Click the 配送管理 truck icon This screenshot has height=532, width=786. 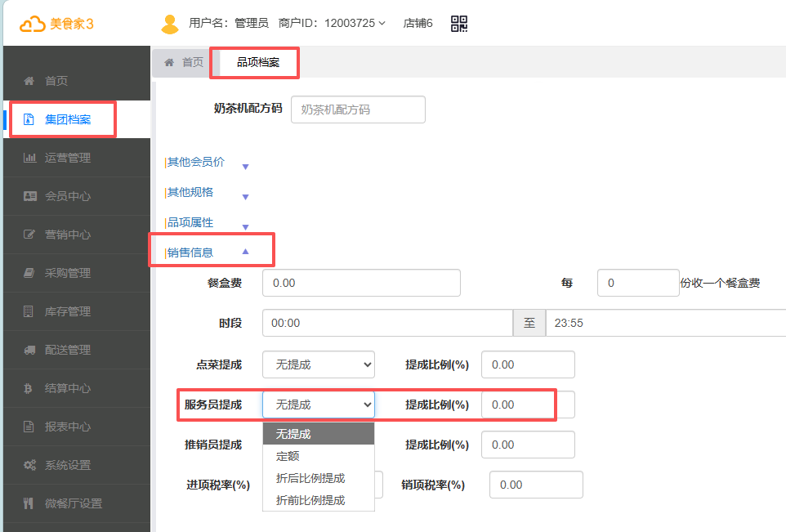pos(30,350)
